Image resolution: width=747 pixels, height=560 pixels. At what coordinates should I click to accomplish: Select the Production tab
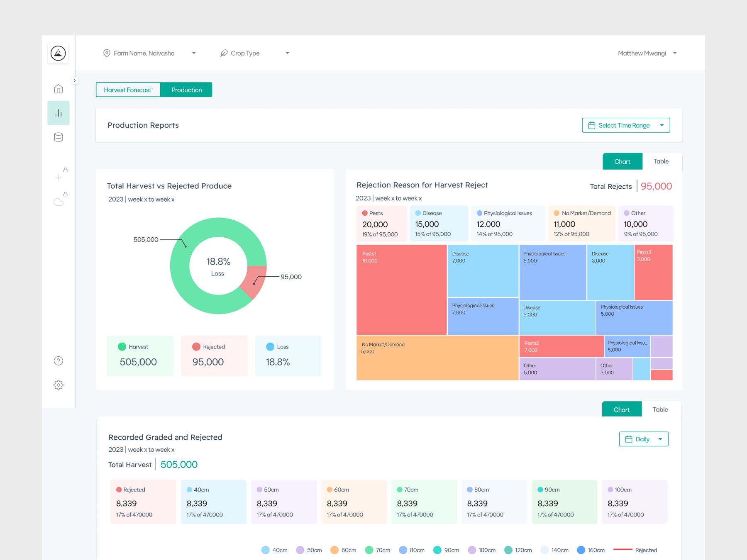(x=186, y=90)
